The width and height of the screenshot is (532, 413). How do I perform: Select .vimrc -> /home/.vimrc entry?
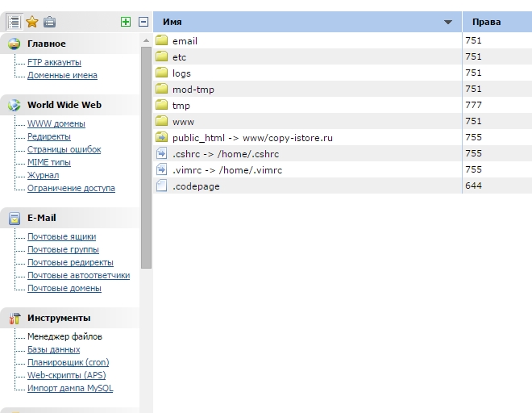(227, 170)
